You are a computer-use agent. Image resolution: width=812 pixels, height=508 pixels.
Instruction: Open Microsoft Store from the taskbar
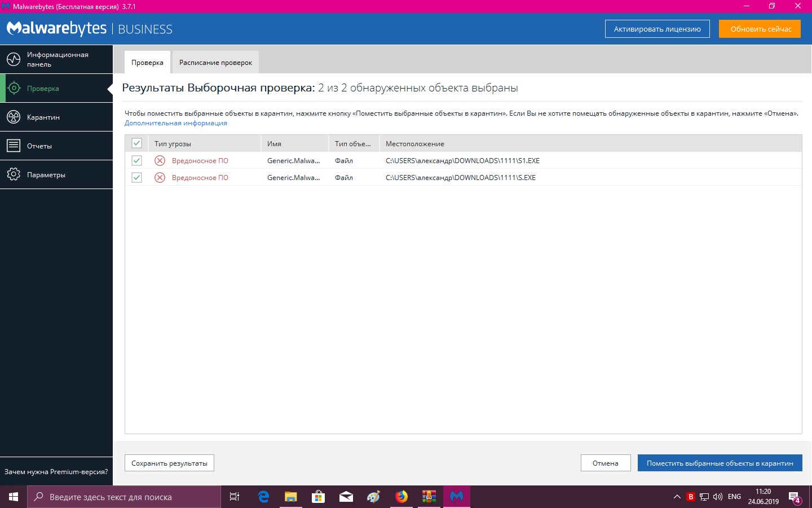pos(319,497)
